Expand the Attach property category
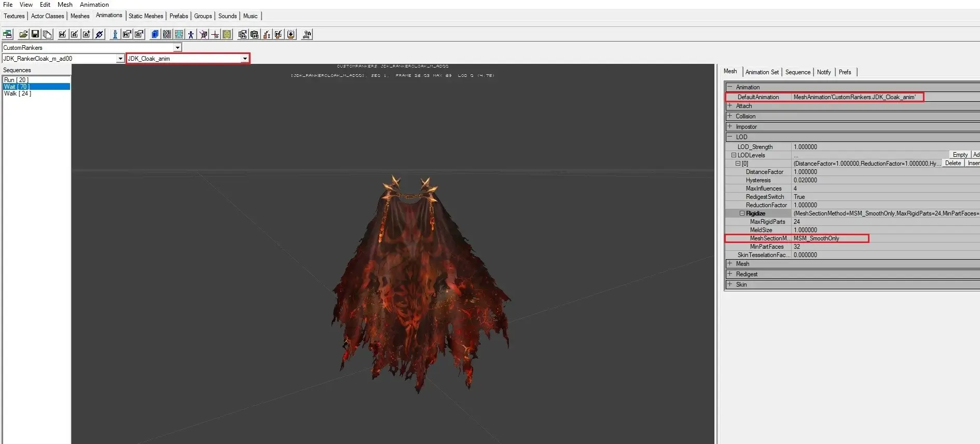The width and height of the screenshot is (980, 444). [x=730, y=105]
